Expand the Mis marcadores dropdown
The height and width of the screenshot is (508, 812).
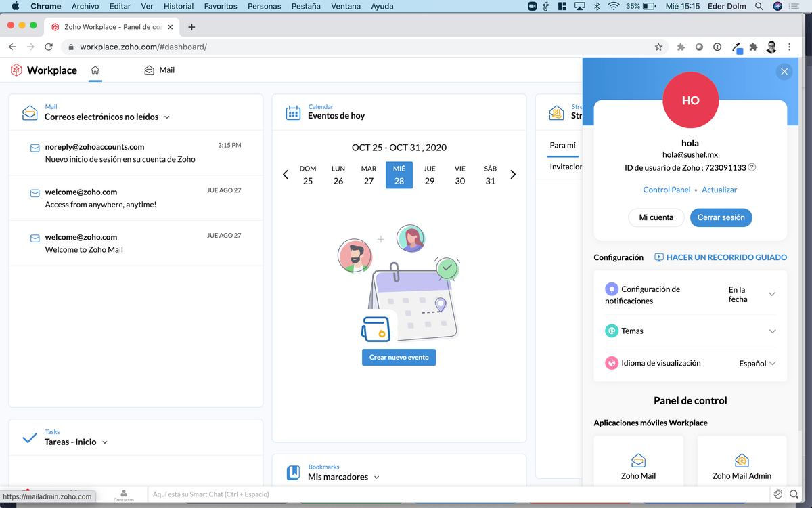pyautogui.click(x=377, y=478)
